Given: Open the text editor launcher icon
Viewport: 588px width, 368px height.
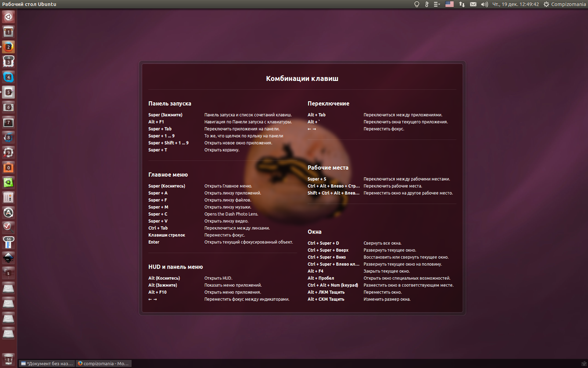Looking at the screenshot, I should point(8,92).
